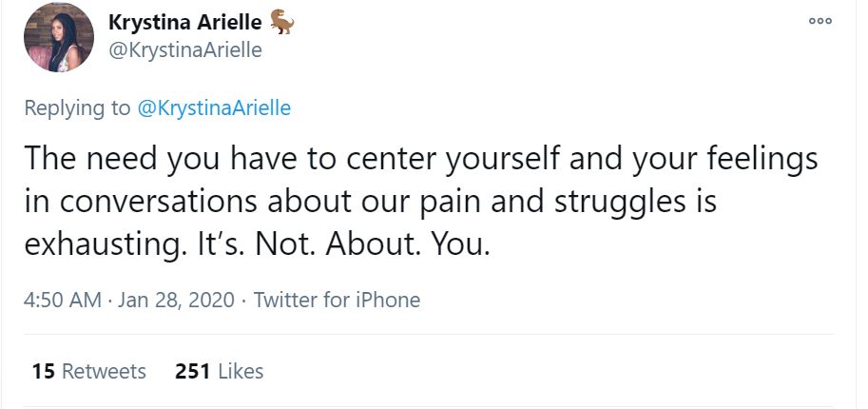Click the tweet's first line starting "The need"
The image size is (868, 409).
pos(418,159)
